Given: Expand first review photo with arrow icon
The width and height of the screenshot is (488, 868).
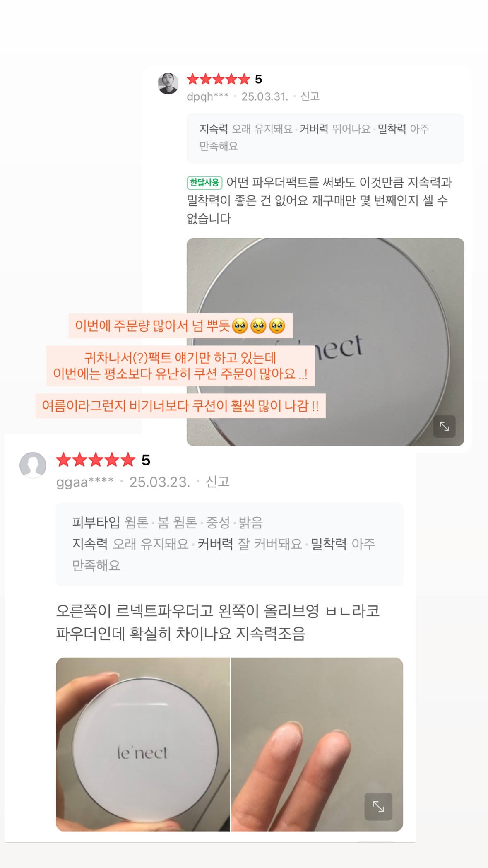Looking at the screenshot, I should click(x=444, y=426).
